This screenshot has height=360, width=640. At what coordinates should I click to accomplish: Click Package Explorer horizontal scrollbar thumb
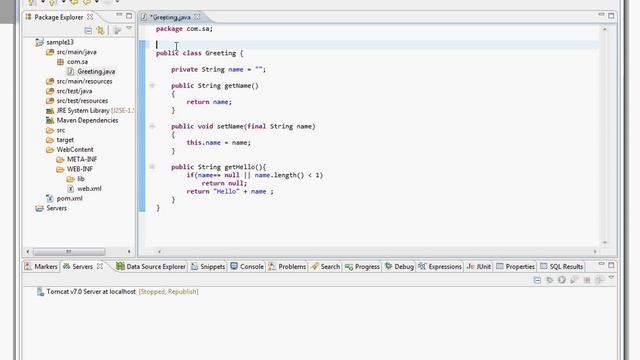pyautogui.click(x=69, y=251)
